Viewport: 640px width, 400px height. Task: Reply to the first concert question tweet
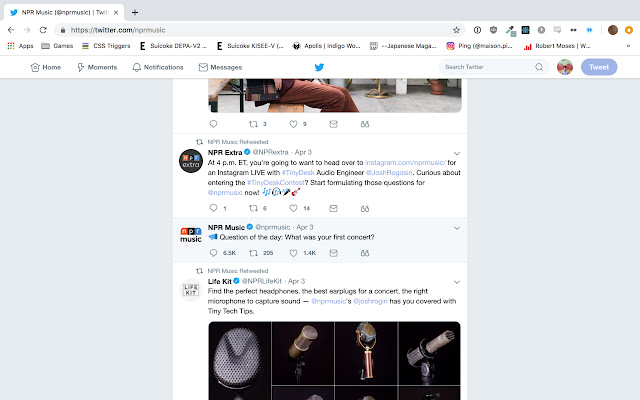click(213, 253)
